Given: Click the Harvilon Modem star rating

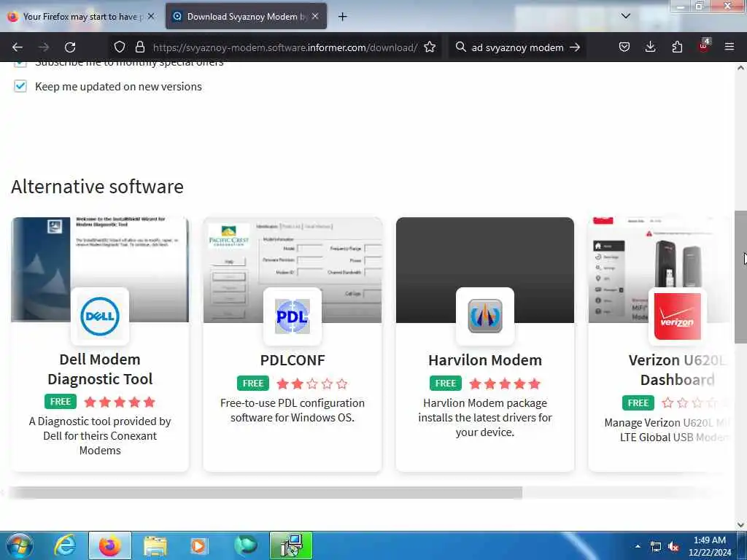Looking at the screenshot, I should (x=505, y=384).
